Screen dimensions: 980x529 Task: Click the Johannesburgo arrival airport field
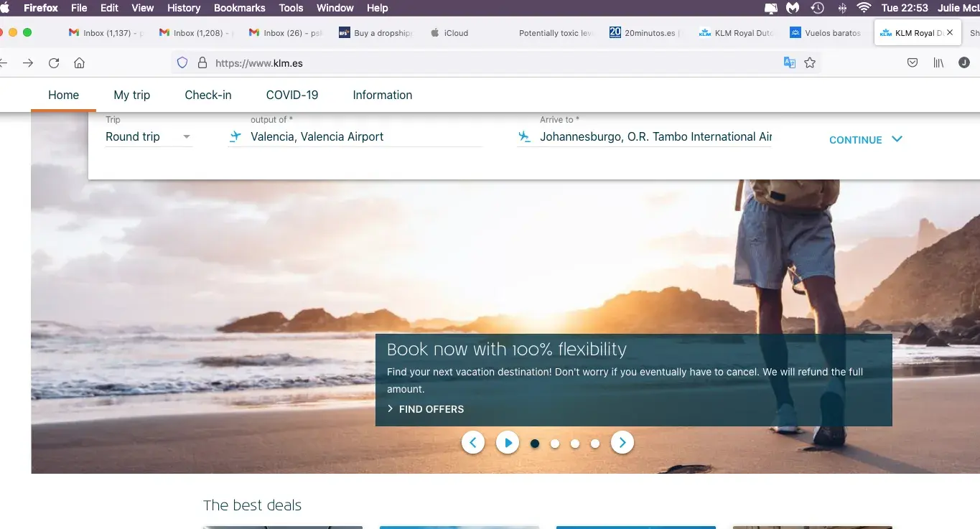point(655,137)
